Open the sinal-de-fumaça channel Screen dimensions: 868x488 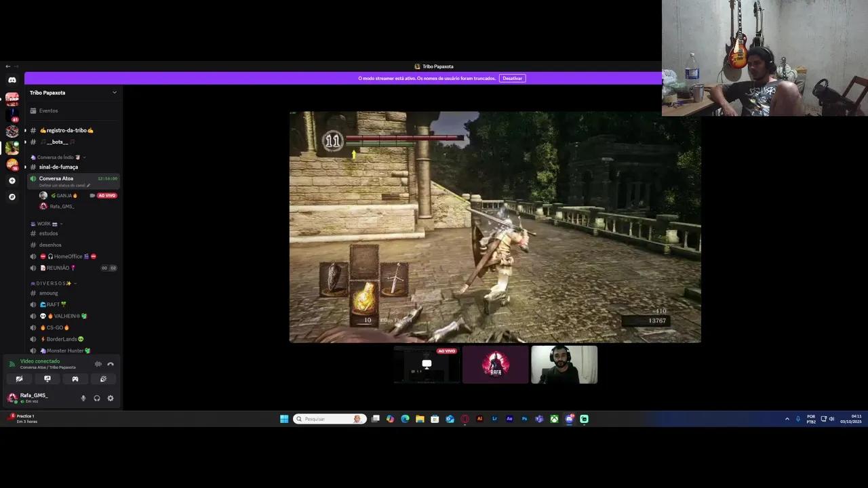[73, 167]
